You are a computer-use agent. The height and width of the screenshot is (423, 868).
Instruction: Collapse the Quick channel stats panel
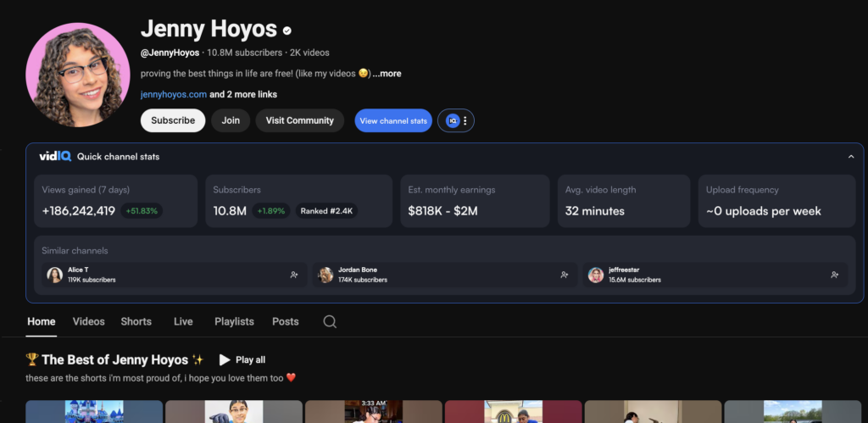click(851, 157)
